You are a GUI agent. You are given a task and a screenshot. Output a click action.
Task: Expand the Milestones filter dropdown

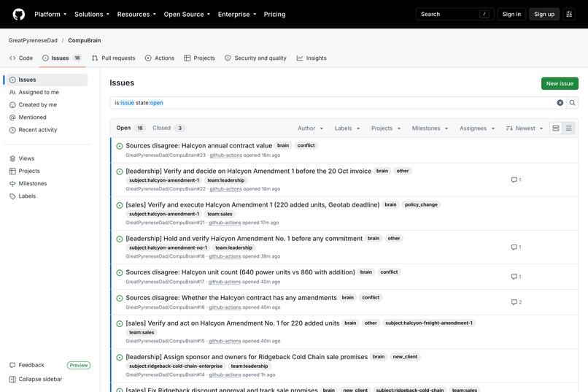point(430,128)
